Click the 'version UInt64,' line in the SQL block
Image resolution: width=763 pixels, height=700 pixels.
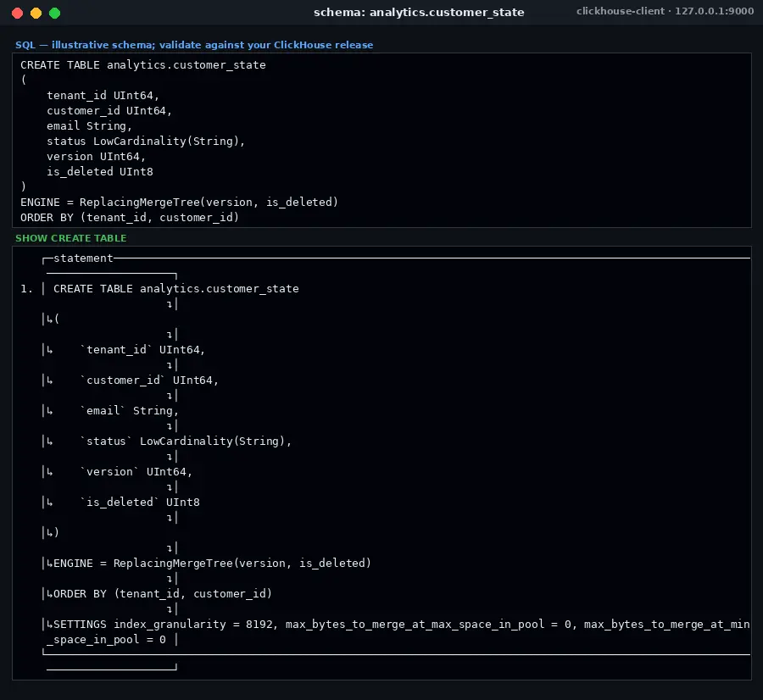(96, 157)
